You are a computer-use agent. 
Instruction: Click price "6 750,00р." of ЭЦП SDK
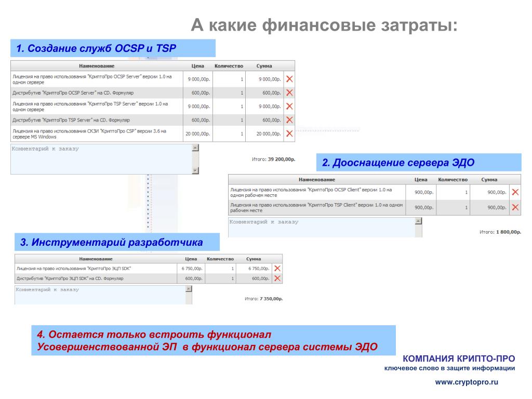(x=192, y=269)
